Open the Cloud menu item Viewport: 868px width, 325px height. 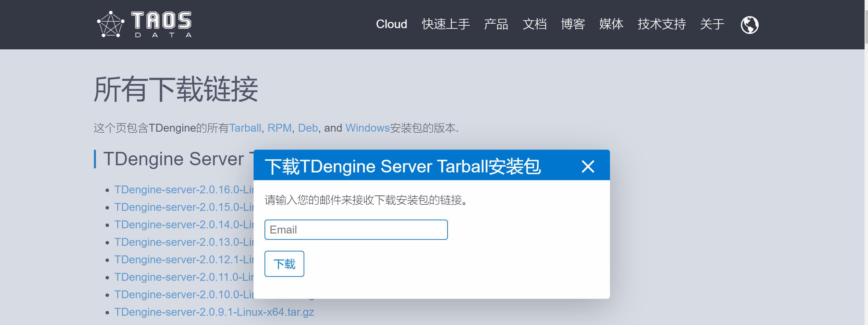[391, 24]
